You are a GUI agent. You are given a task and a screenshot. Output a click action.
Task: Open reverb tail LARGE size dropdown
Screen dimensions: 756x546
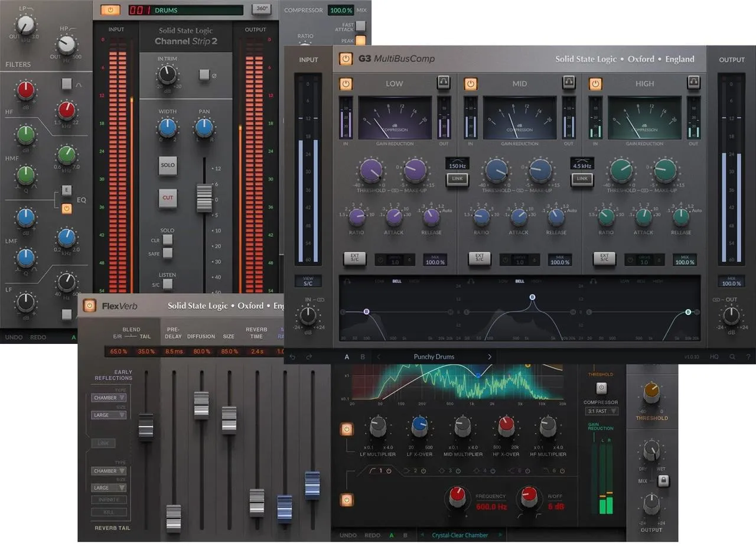[x=109, y=488]
